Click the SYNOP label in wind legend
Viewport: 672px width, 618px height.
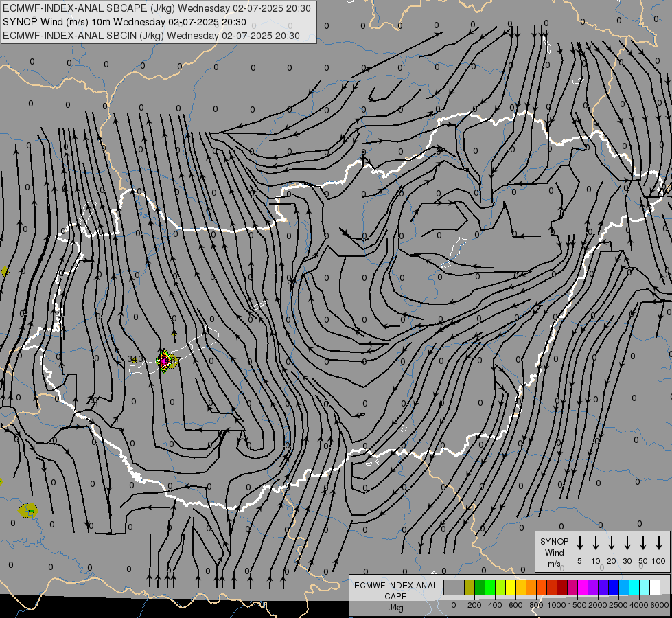[554, 541]
